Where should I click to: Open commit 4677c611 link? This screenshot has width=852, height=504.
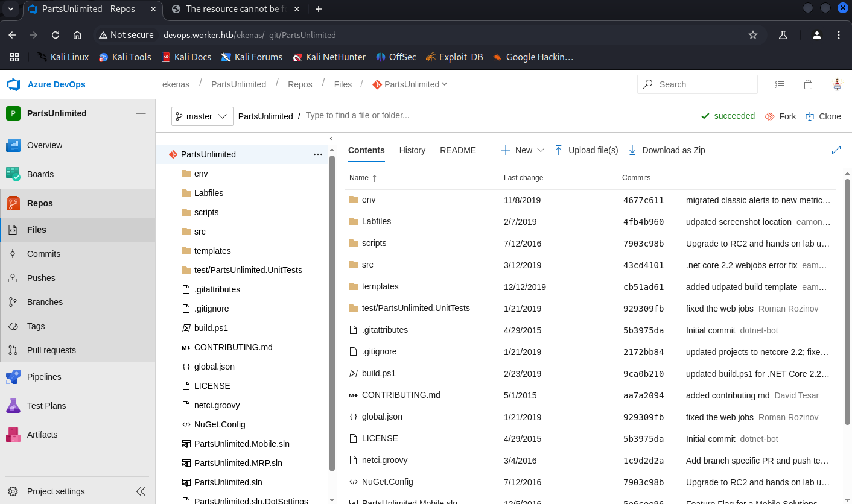[643, 200]
